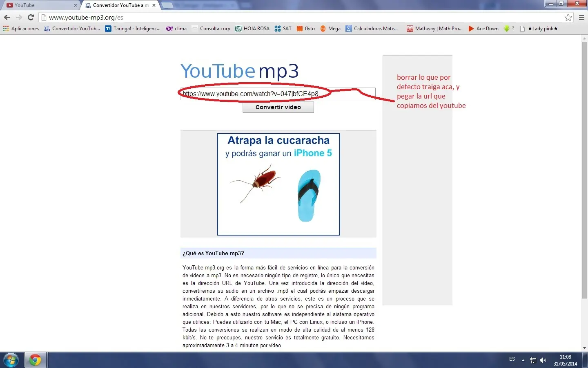Close the YouTube tab

click(x=76, y=5)
